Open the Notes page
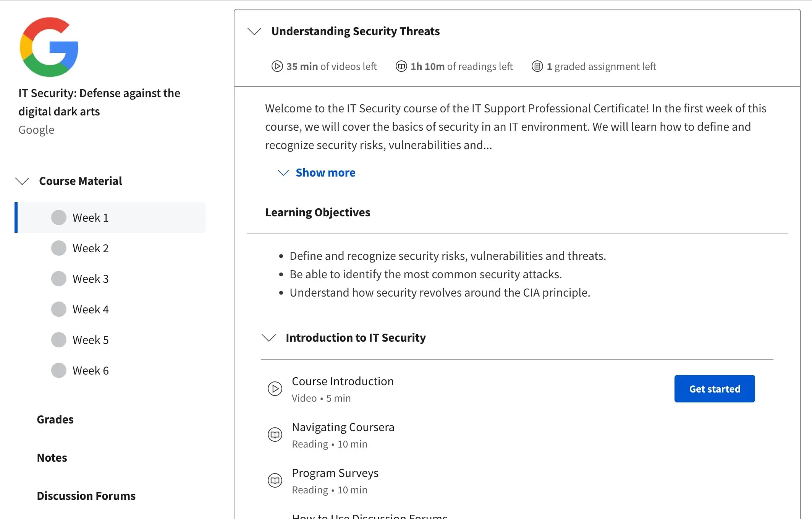Screen dimensions: 812x519 pos(52,457)
